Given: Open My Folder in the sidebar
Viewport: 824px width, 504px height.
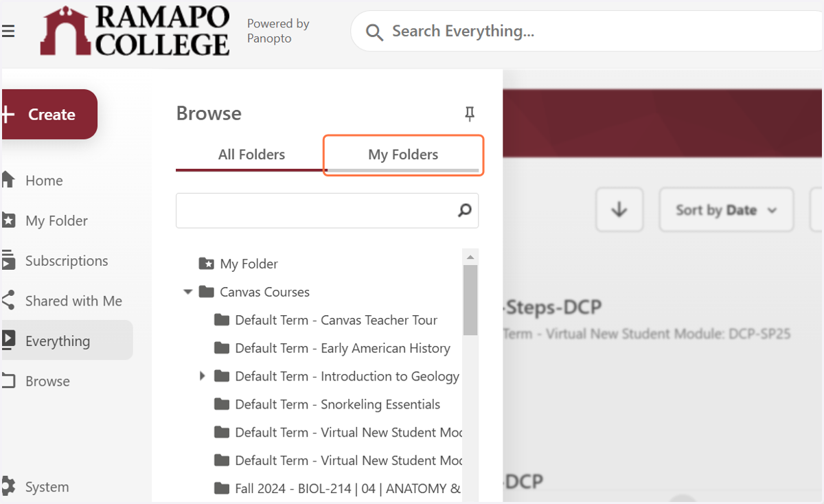Looking at the screenshot, I should [x=56, y=221].
